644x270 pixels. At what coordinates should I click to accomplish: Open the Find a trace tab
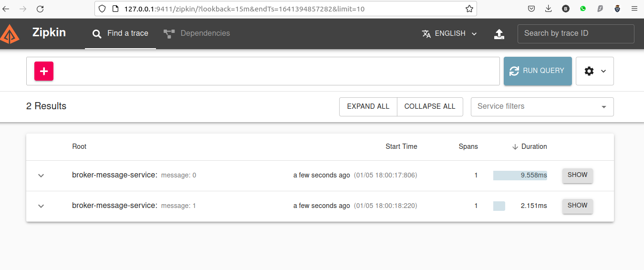point(120,33)
